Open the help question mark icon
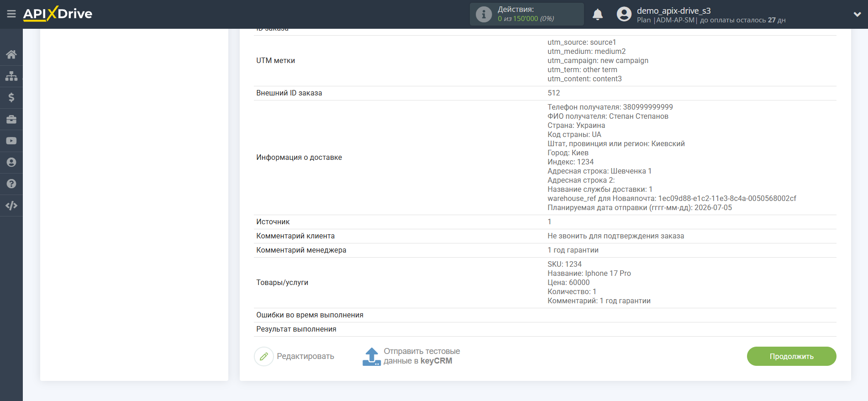Image resolution: width=868 pixels, height=401 pixels. [11, 184]
